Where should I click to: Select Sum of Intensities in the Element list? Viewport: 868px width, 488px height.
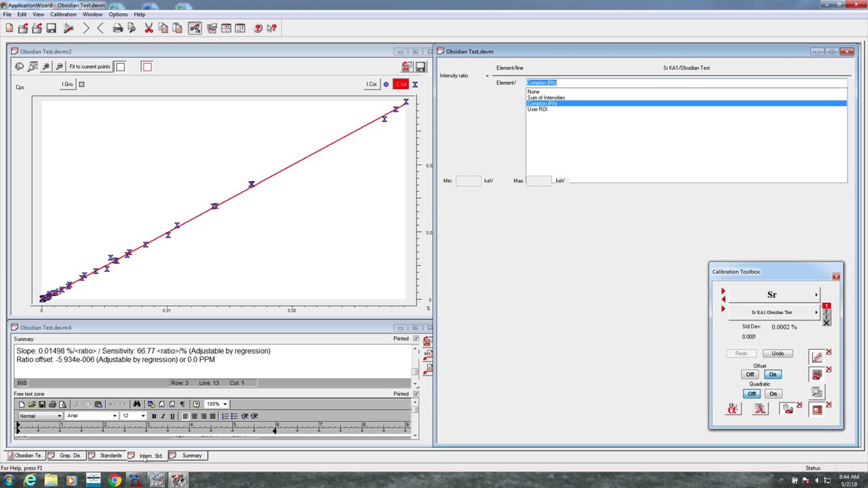point(686,98)
